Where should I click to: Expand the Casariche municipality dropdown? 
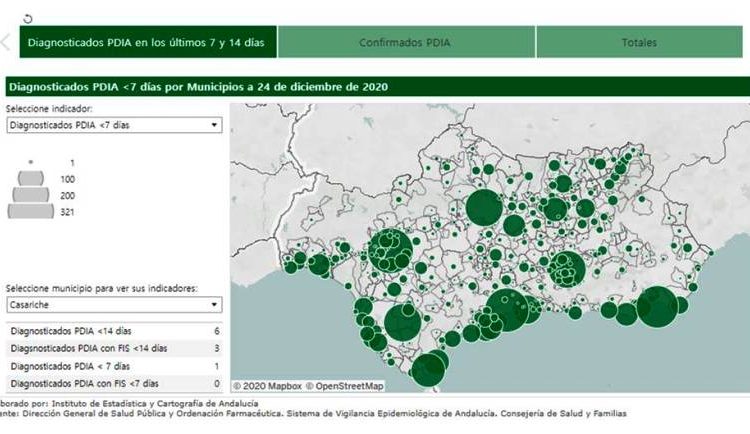point(113,305)
